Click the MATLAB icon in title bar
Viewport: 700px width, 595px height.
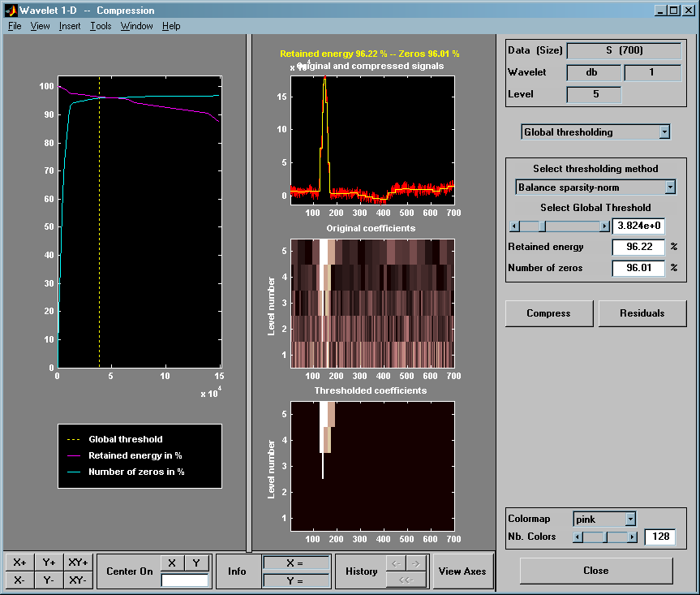(11, 11)
